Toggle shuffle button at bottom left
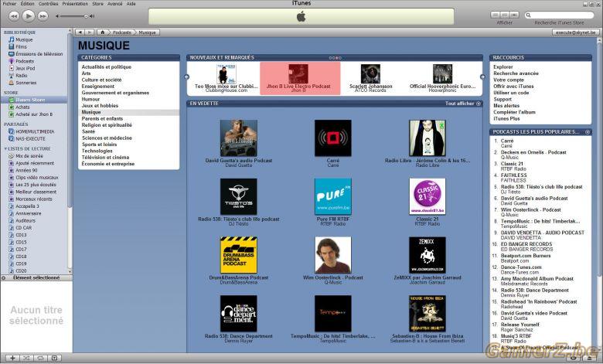 [26, 359]
